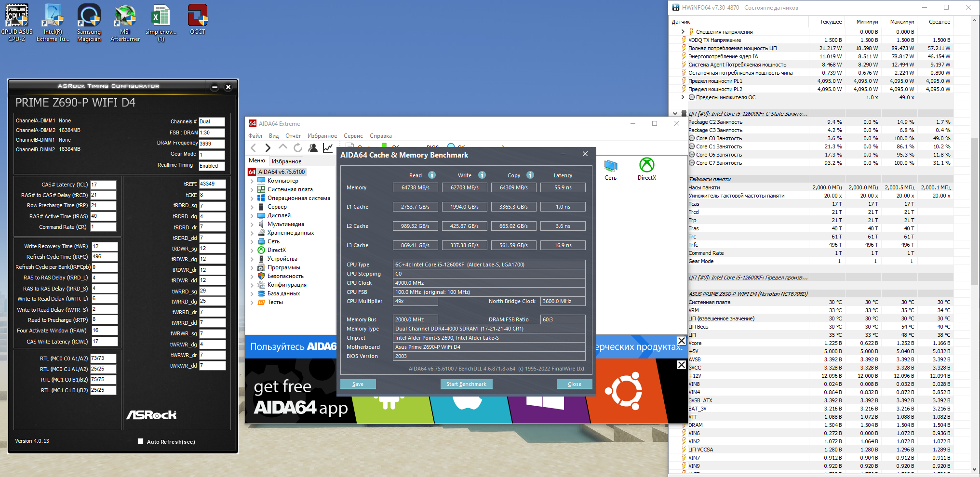980x477 pixels.
Task: Open the Отчёт menu in AIDA64
Action: point(293,136)
